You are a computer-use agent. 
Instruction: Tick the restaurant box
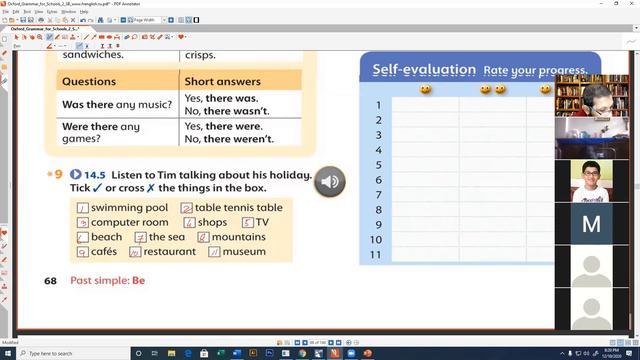(x=135, y=252)
